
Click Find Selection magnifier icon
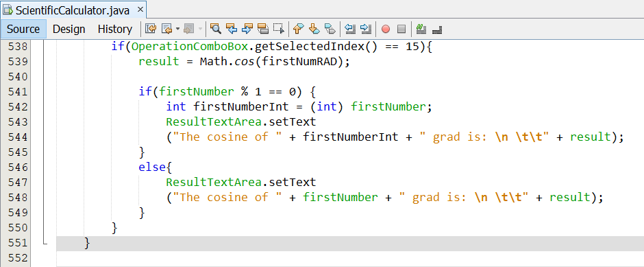[x=216, y=29]
